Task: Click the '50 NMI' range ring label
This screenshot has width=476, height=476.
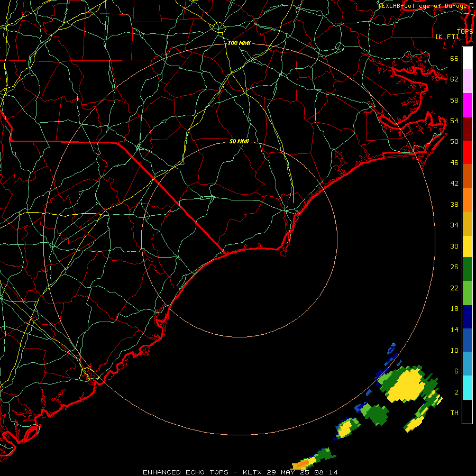Action: (239, 141)
